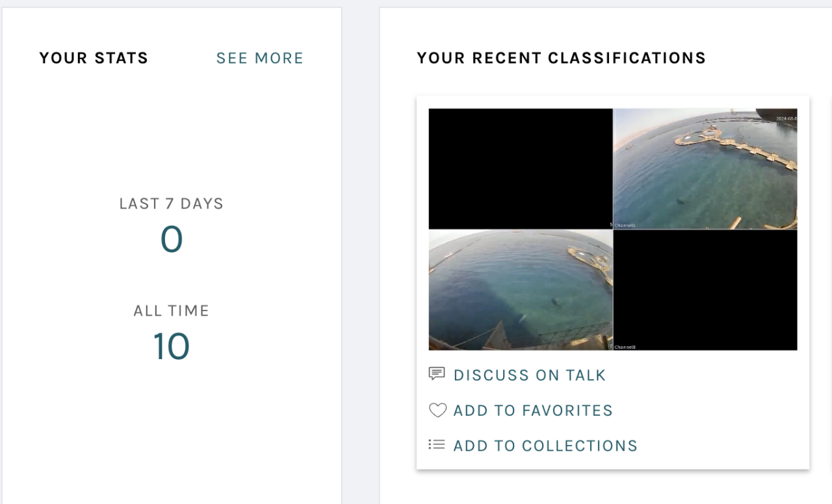Click the bottom-left camera view of the lagoon
The image size is (832, 504).
pyautogui.click(x=520, y=290)
